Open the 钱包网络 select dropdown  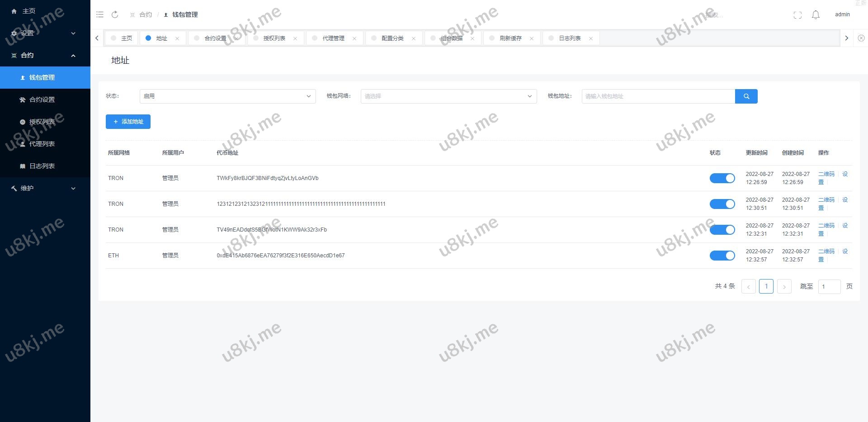point(448,96)
